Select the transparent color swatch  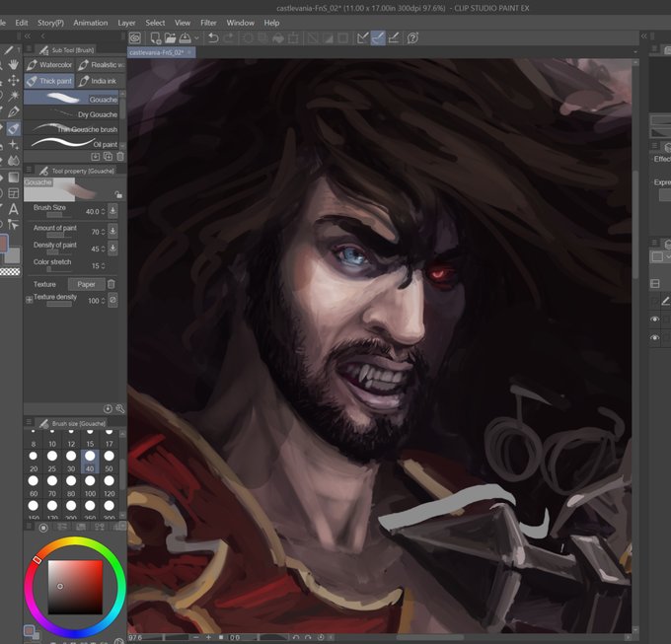pyautogui.click(x=10, y=271)
